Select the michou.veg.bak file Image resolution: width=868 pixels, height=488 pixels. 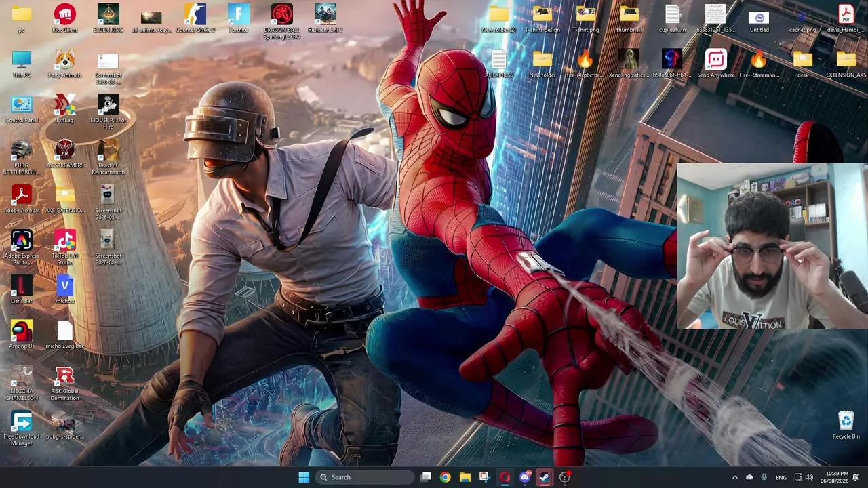point(64,335)
